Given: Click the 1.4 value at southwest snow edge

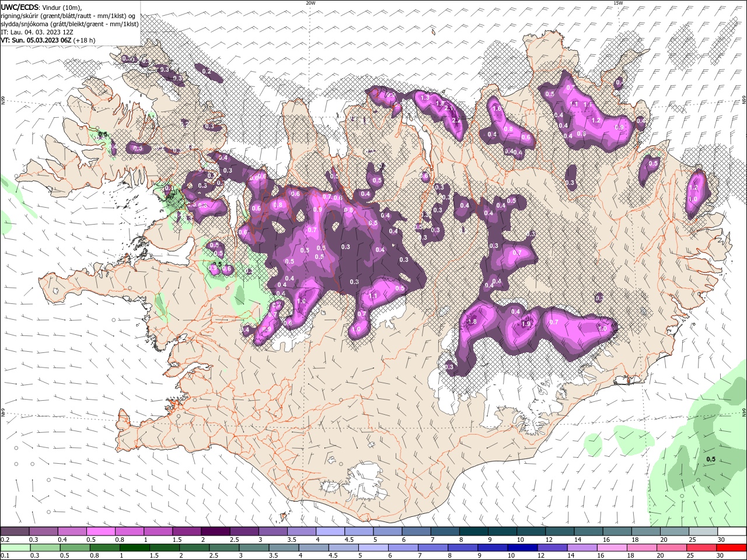Looking at the screenshot, I should click(245, 330).
